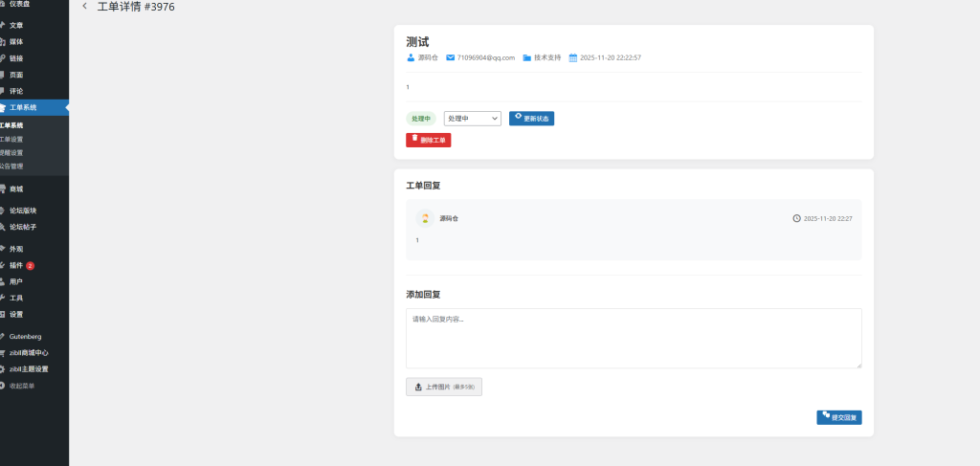Click the red 删除工单 button

(428, 140)
